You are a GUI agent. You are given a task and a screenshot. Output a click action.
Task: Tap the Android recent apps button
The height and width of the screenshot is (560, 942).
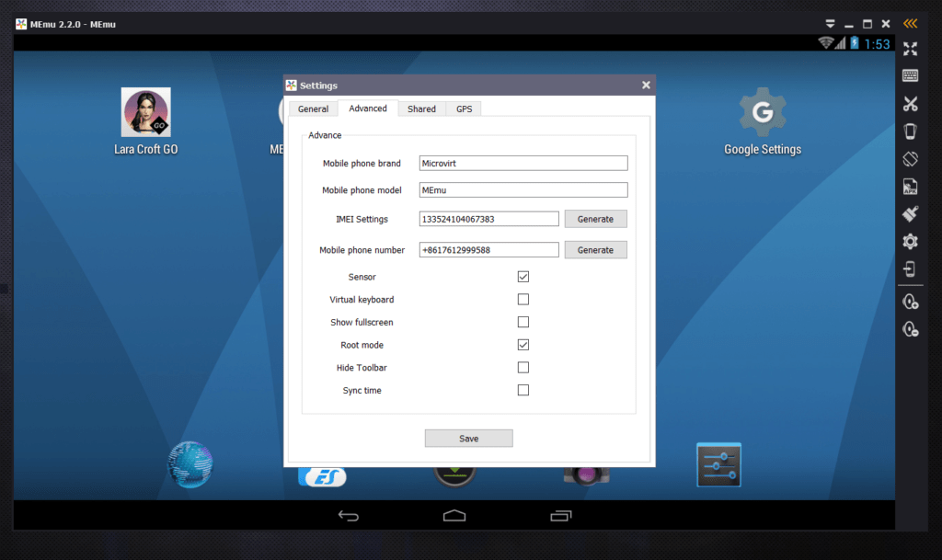(x=561, y=516)
